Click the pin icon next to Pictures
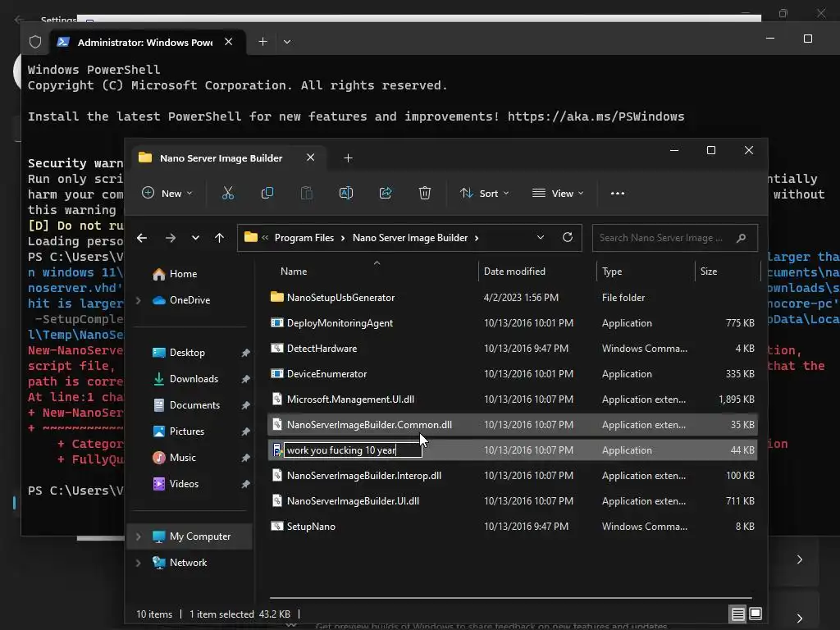 point(245,431)
